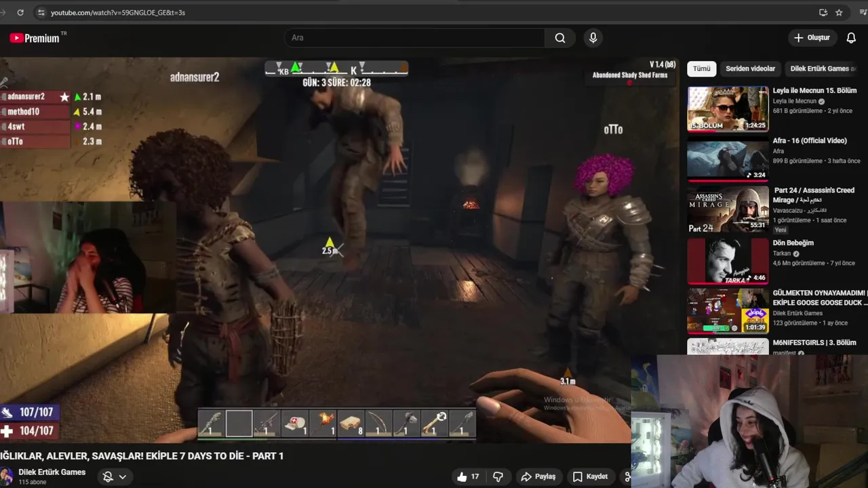
Task: Open the Assassin's Creed Mirage Part 24 thumbnail
Action: pyautogui.click(x=728, y=209)
